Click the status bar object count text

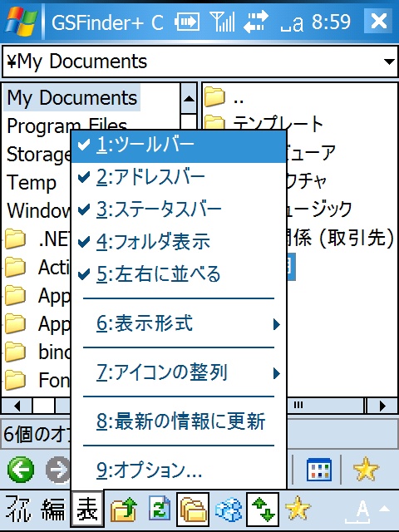coord(37,434)
